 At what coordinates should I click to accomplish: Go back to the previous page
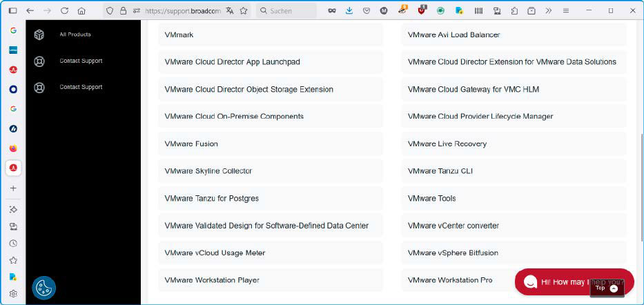[x=30, y=10]
